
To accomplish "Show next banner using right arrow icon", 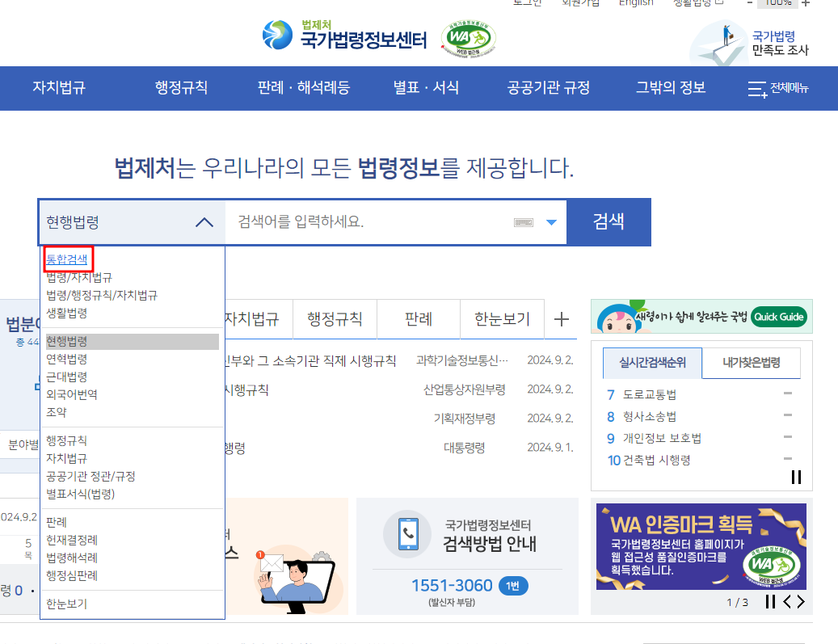I will tap(801, 601).
